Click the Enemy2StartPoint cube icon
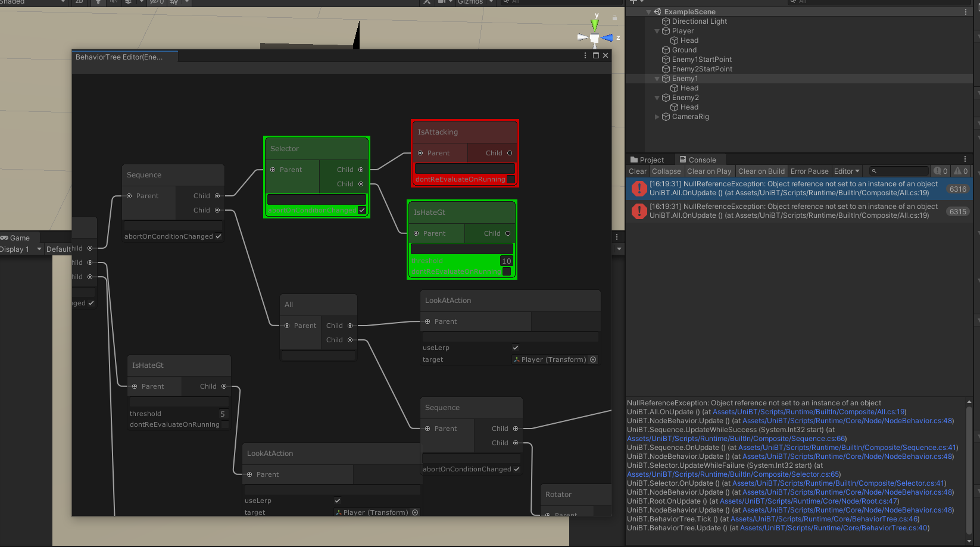The width and height of the screenshot is (980, 547). [x=666, y=69]
